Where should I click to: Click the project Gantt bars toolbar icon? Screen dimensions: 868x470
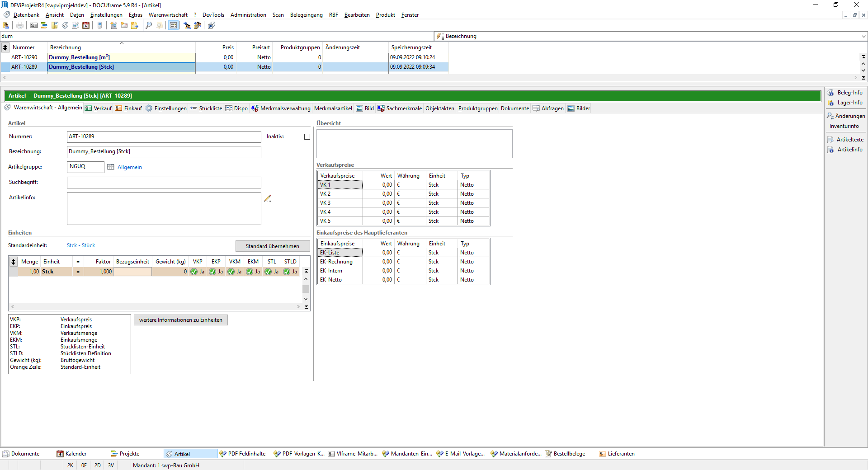point(44,25)
